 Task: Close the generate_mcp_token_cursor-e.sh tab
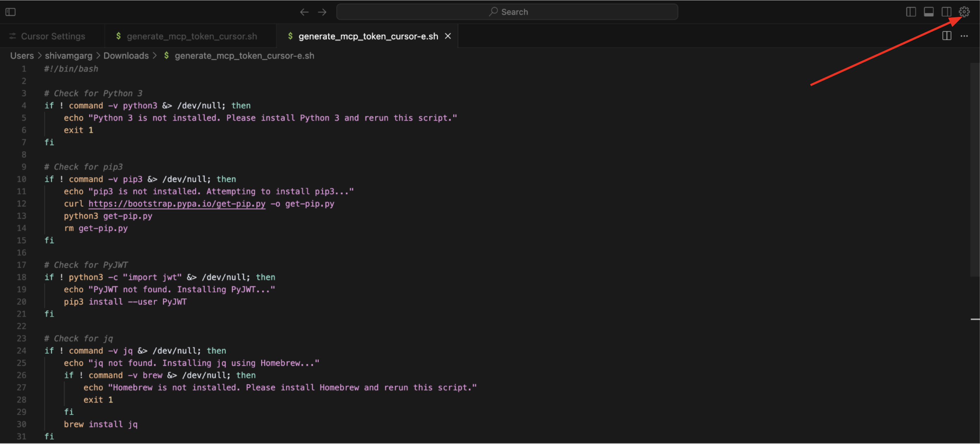coord(448,36)
